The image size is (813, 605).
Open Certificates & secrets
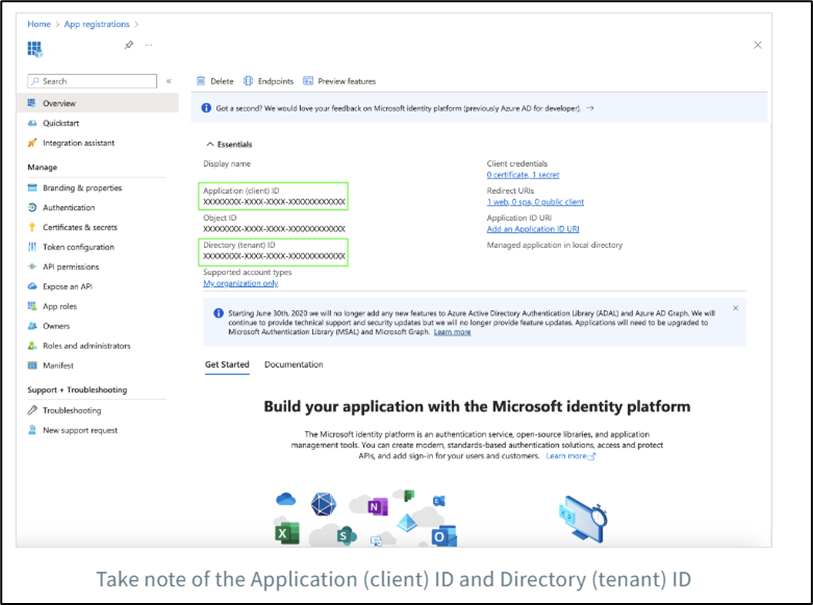pyautogui.click(x=80, y=227)
